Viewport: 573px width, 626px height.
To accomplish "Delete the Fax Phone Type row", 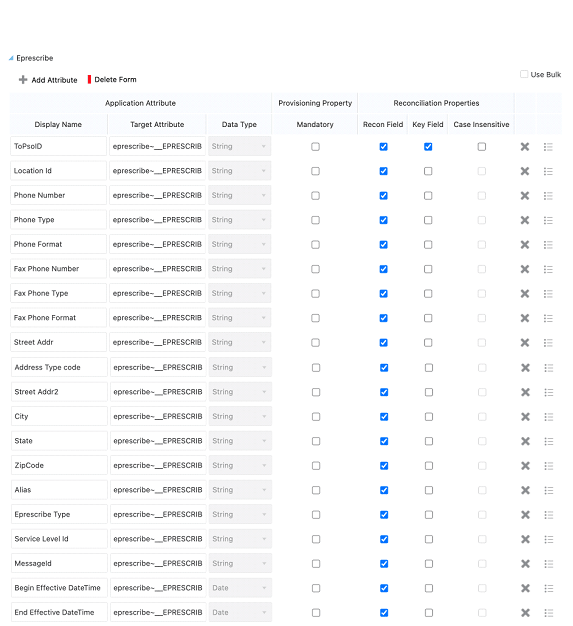I will (525, 293).
